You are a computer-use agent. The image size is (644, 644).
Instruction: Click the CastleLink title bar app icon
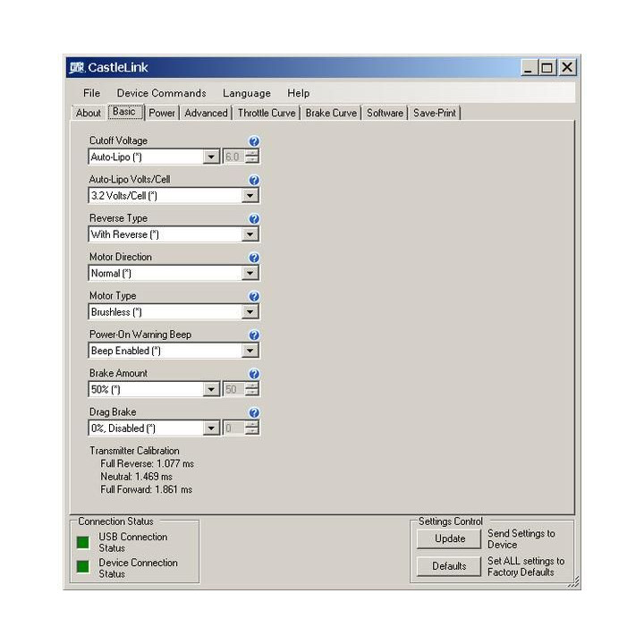click(76, 67)
